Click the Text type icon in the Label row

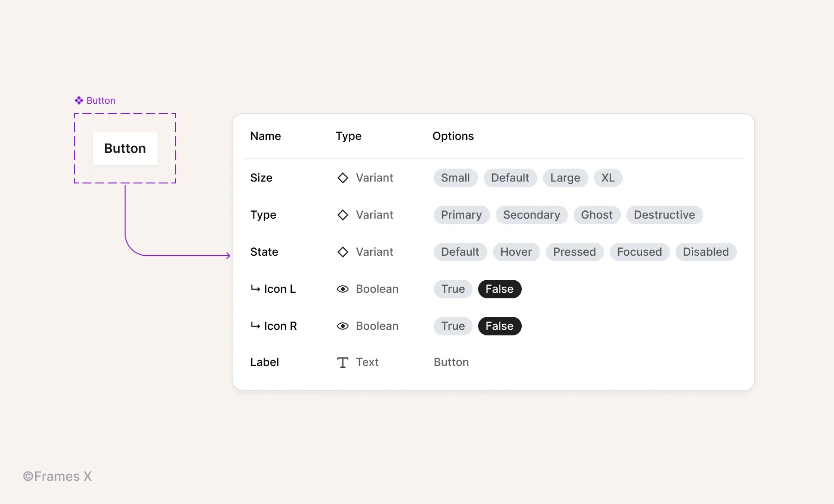click(x=343, y=362)
